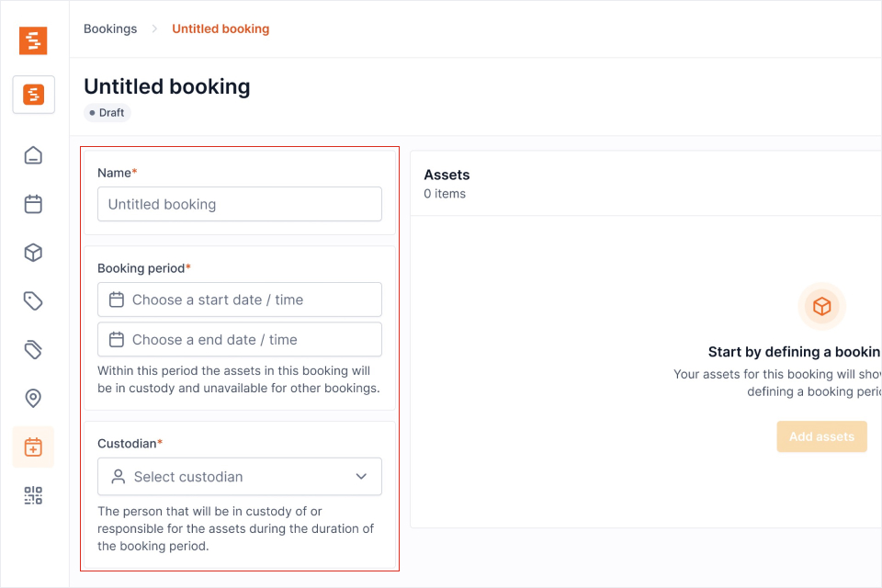
Task: Select the highlighted Bookings icon
Action: 33,447
